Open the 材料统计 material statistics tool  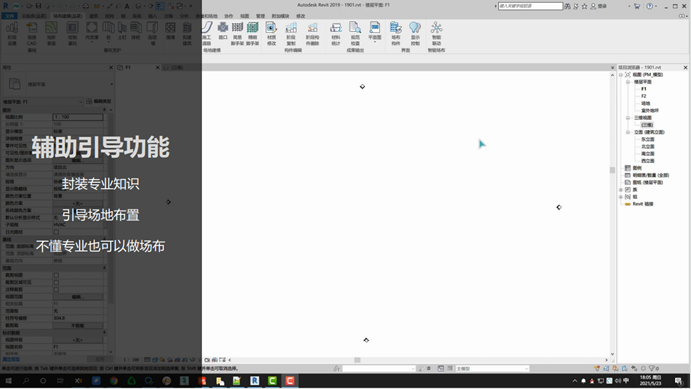click(336, 33)
